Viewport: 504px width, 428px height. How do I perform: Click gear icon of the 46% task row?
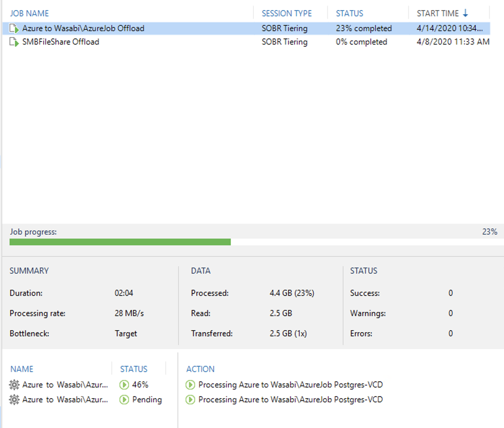(x=14, y=385)
